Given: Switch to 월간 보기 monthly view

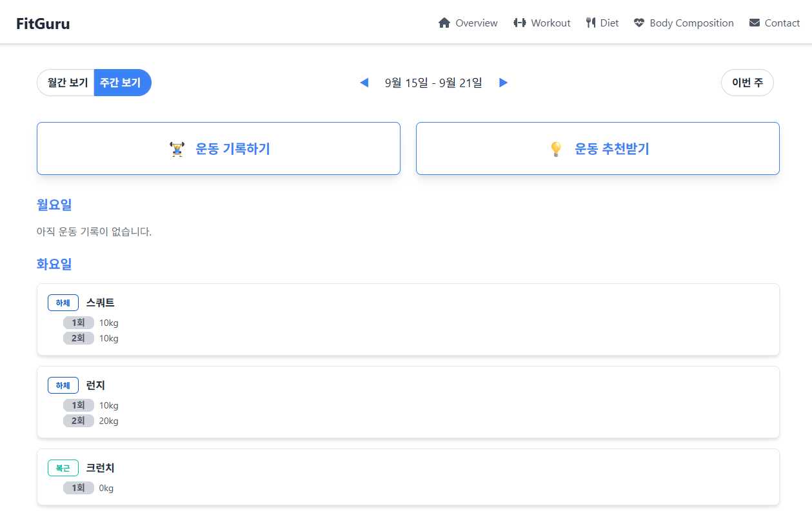Looking at the screenshot, I should click(67, 83).
